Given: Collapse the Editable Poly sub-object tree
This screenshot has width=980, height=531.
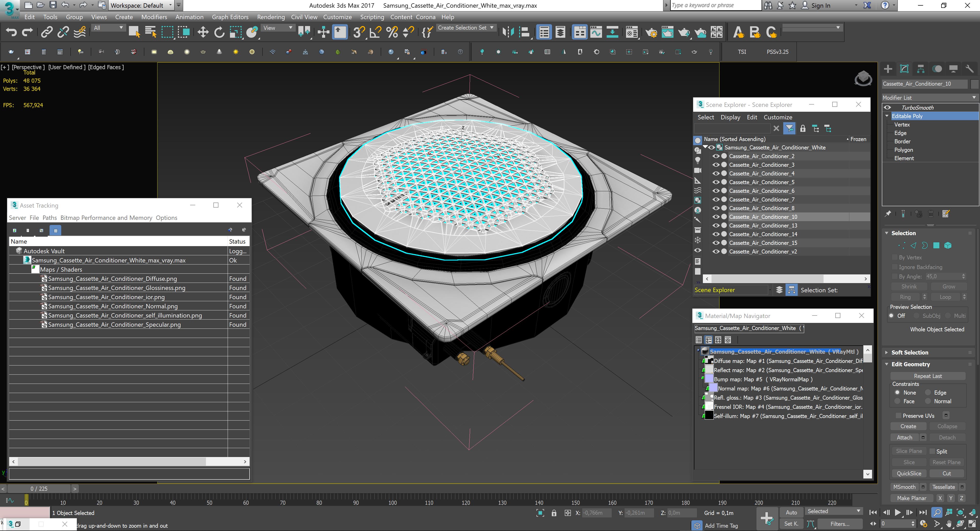Looking at the screenshot, I should pyautogui.click(x=887, y=116).
